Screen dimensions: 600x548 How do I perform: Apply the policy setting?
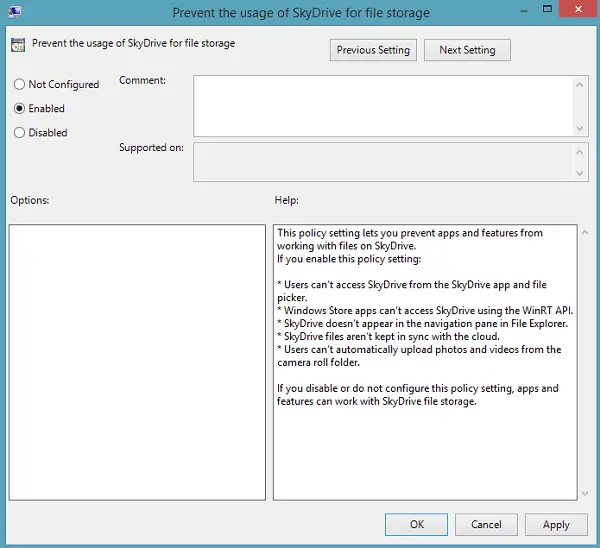click(x=556, y=524)
